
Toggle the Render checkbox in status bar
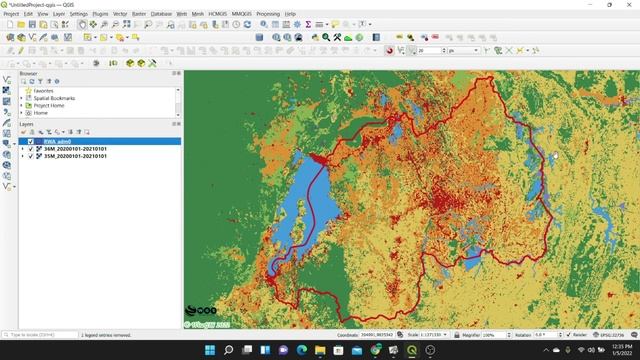pyautogui.click(x=569, y=335)
